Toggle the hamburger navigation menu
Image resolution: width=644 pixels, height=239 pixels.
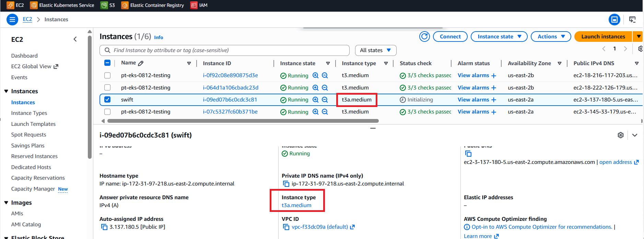pyautogui.click(x=12, y=20)
